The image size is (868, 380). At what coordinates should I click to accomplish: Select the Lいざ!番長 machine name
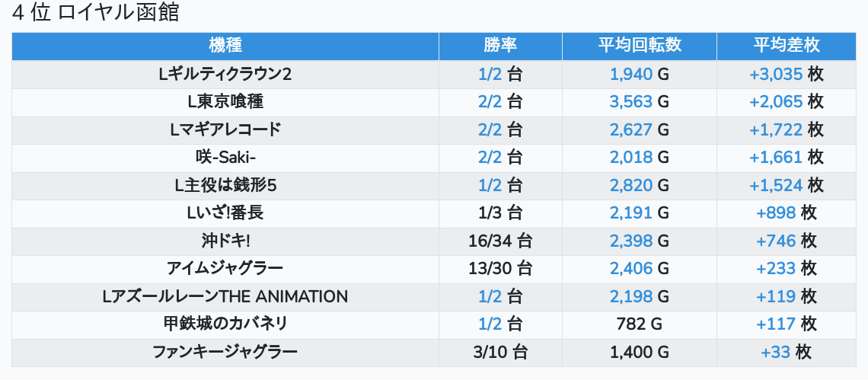[x=225, y=213]
